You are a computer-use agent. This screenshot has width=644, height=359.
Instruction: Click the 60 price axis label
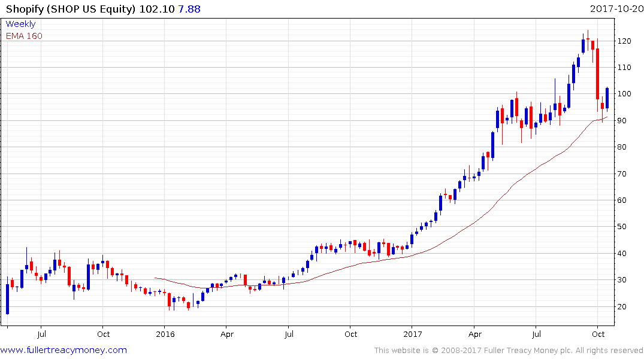coord(622,200)
